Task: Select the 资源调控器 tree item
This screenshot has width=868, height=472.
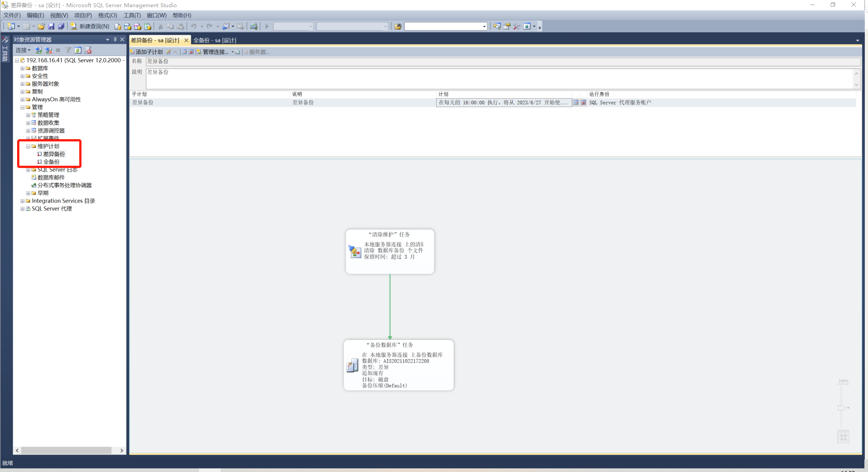Action: point(51,131)
